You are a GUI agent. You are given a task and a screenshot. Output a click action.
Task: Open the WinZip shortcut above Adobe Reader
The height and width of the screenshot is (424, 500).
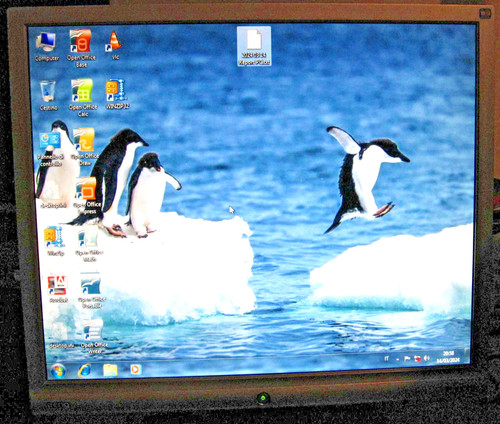pyautogui.click(x=54, y=241)
